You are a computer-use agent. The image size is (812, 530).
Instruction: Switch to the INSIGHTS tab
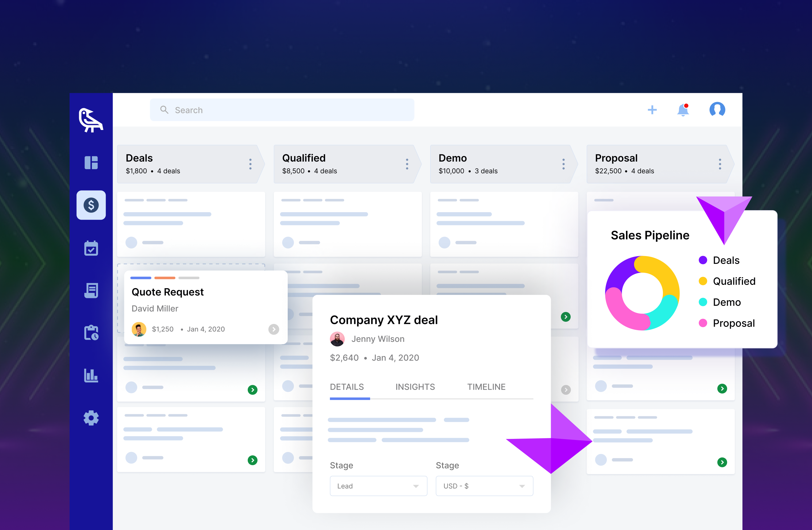pos(415,387)
